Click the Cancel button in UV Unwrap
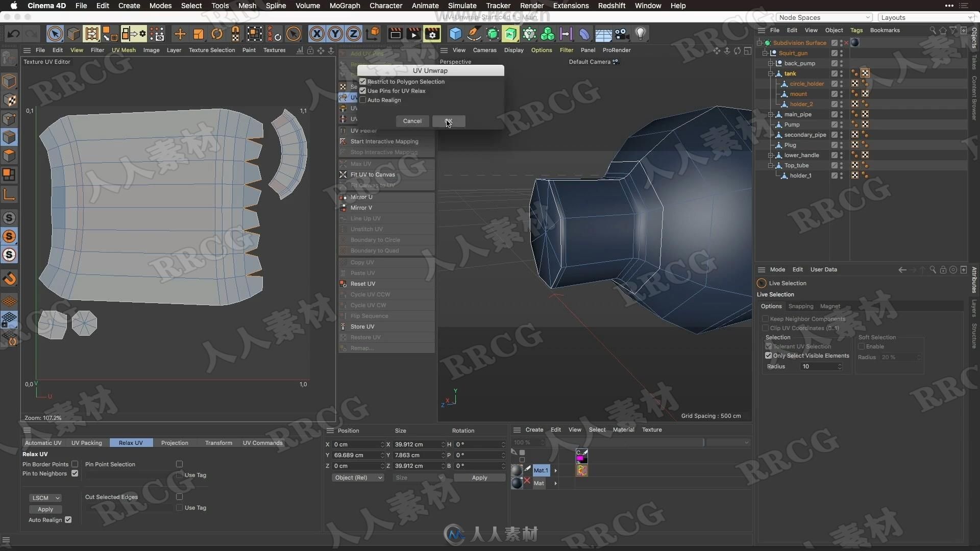The width and height of the screenshot is (980, 551). tap(412, 121)
